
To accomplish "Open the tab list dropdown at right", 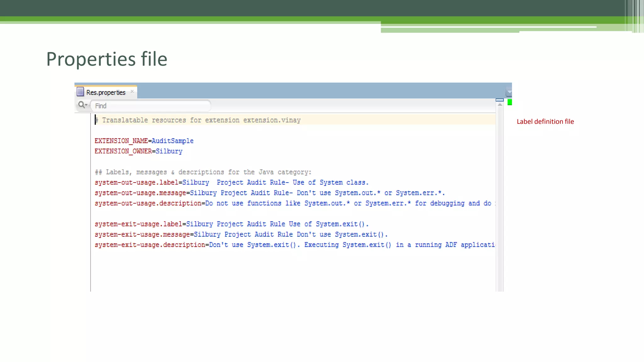I will click(x=509, y=92).
